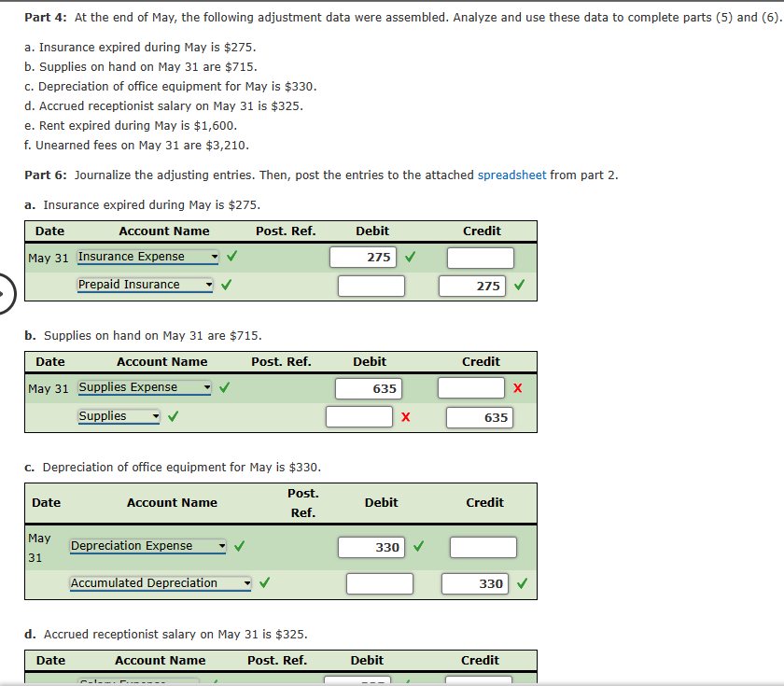784x686 pixels.
Task: Click the empty credit field in the Insurance Expense row
Action: [x=480, y=257]
